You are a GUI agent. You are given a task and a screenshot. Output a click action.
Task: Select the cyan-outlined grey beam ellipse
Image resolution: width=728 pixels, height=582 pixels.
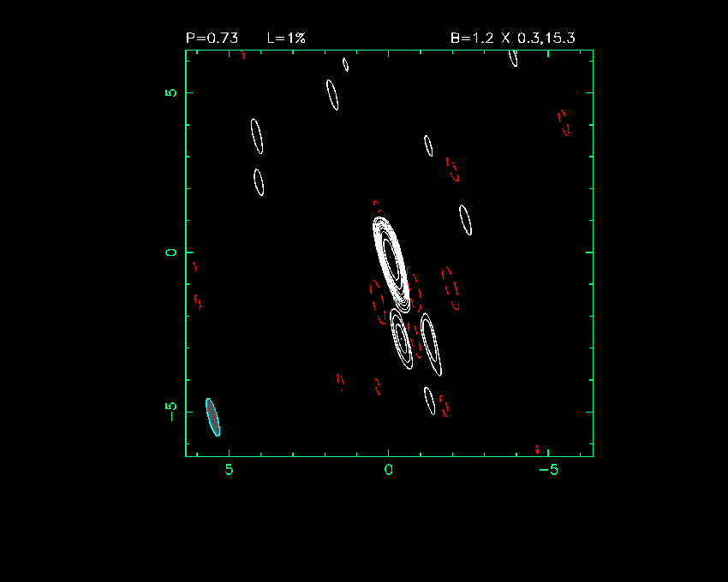(x=212, y=417)
